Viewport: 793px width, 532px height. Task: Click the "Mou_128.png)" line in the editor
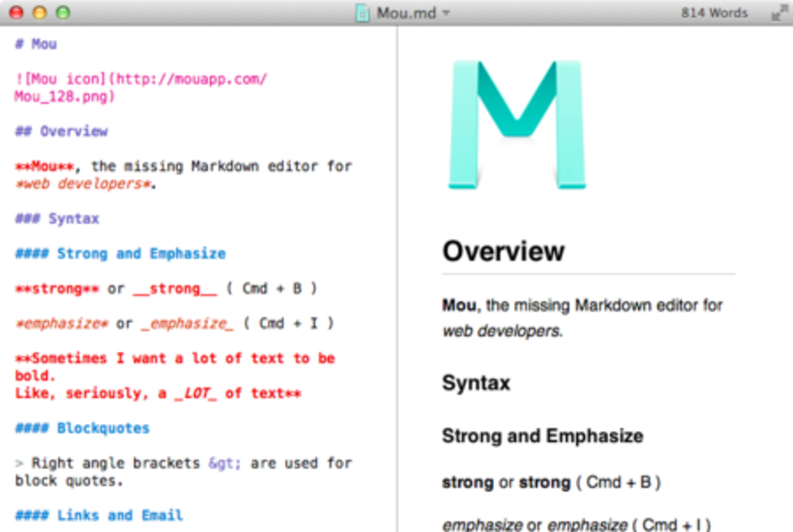(65, 96)
